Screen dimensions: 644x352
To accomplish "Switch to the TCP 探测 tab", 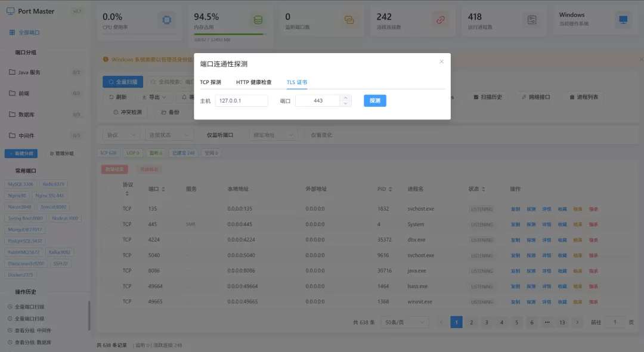I will [210, 82].
